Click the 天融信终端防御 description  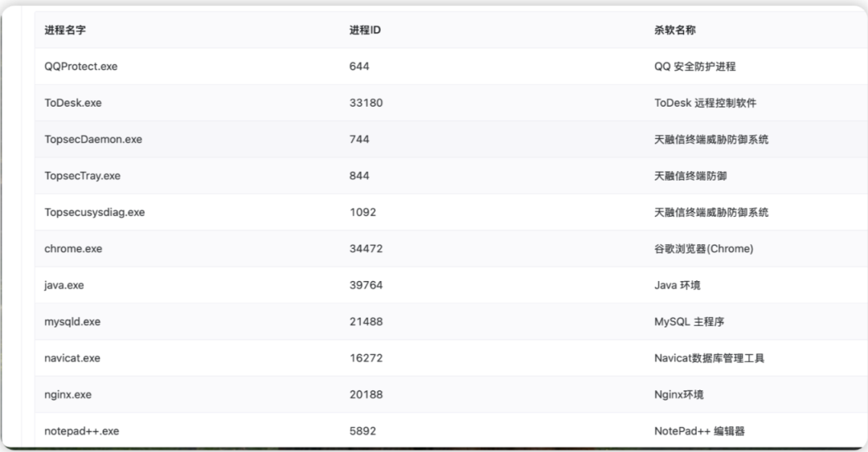point(690,176)
